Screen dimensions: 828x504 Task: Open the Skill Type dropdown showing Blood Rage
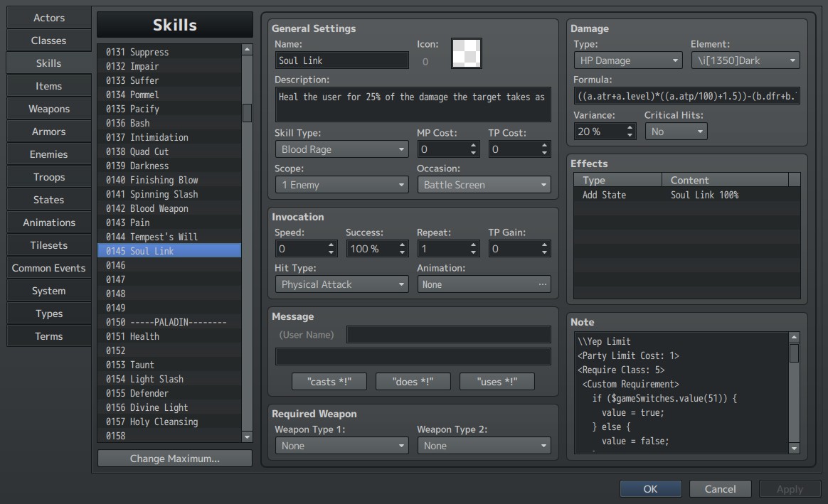coord(341,149)
